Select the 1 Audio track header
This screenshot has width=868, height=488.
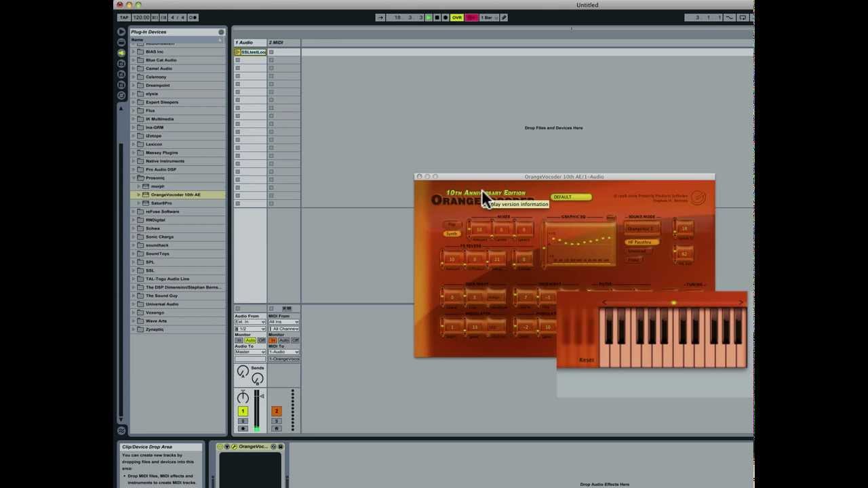(250, 42)
